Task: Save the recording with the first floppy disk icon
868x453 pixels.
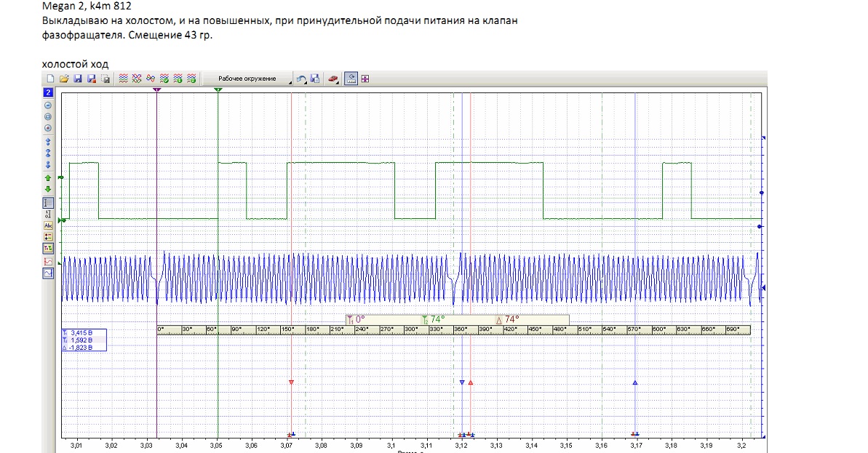Action: pyautogui.click(x=78, y=79)
